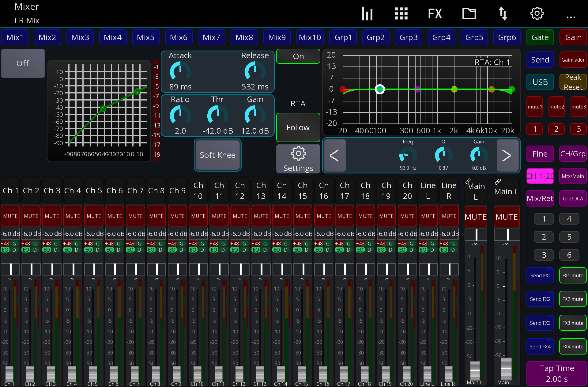Mute channel Ch 5
This screenshot has height=387, width=588.
pyautogui.click(x=94, y=216)
